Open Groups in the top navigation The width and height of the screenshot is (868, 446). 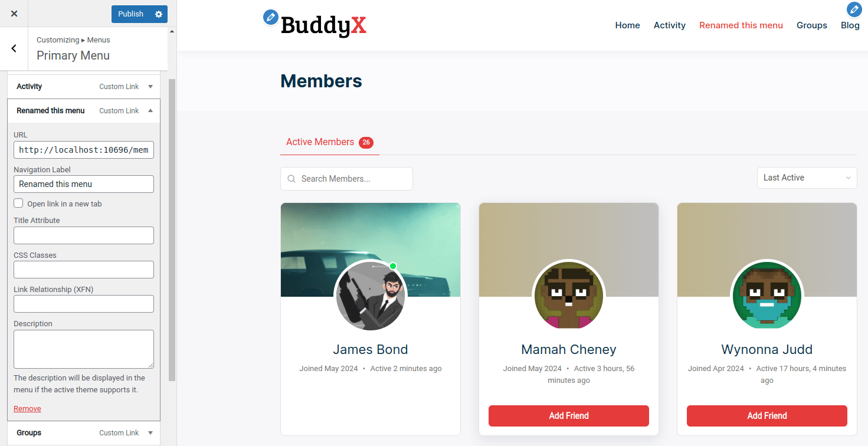pyautogui.click(x=812, y=25)
